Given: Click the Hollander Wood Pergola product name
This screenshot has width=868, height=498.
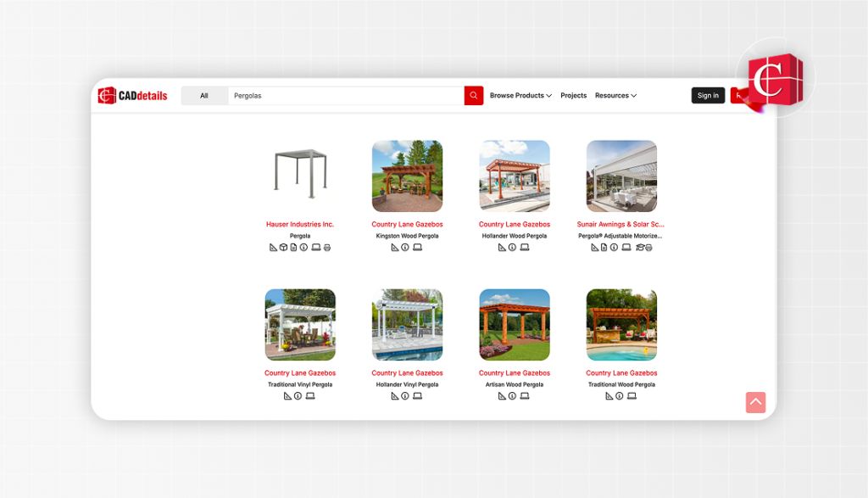Looking at the screenshot, I should (515, 236).
